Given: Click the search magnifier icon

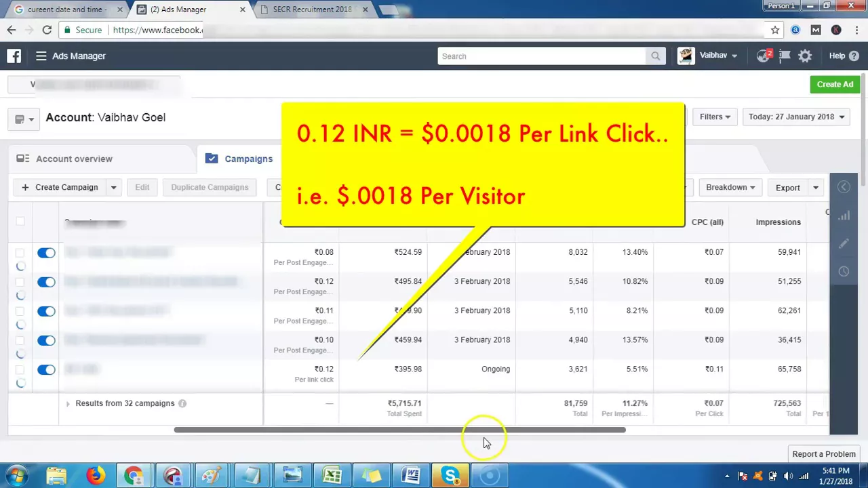Looking at the screenshot, I should tap(655, 56).
